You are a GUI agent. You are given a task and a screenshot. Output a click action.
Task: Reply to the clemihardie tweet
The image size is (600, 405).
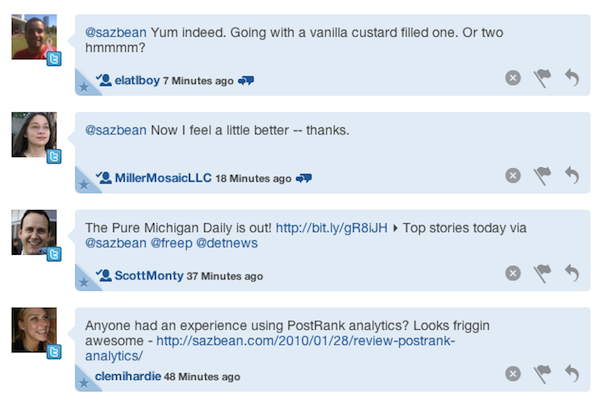pos(572,373)
